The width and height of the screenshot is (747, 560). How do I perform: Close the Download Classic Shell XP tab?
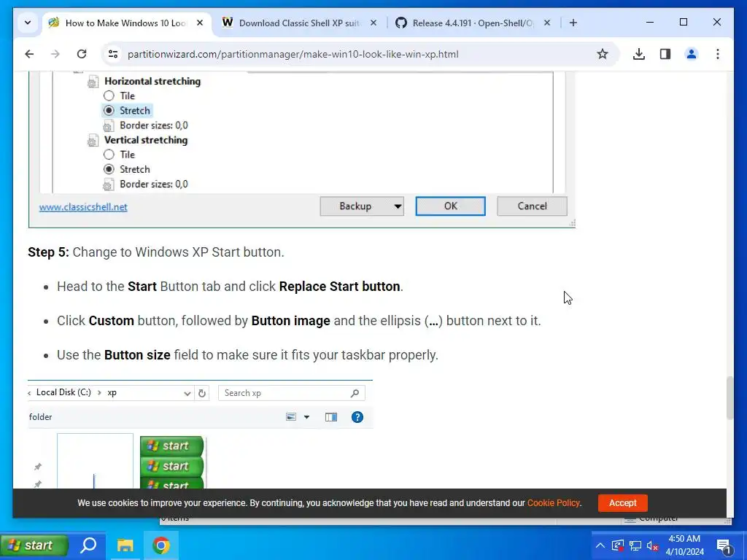(x=373, y=23)
